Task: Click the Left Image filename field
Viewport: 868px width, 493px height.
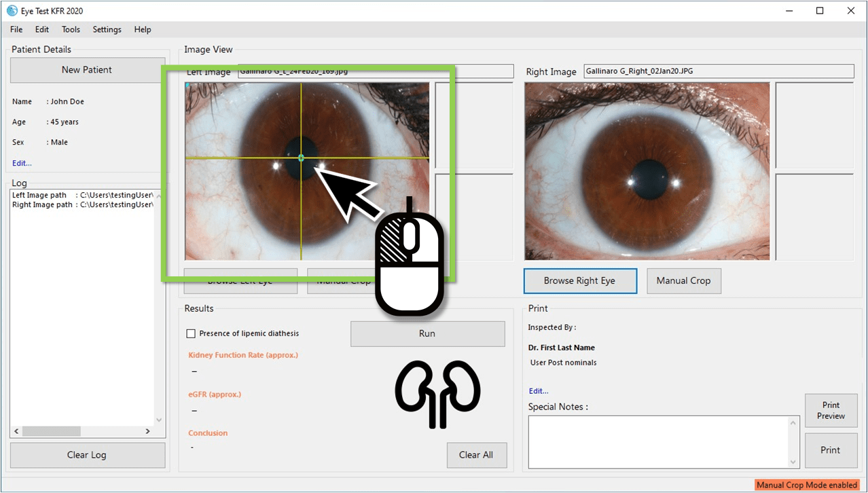Action: point(376,71)
